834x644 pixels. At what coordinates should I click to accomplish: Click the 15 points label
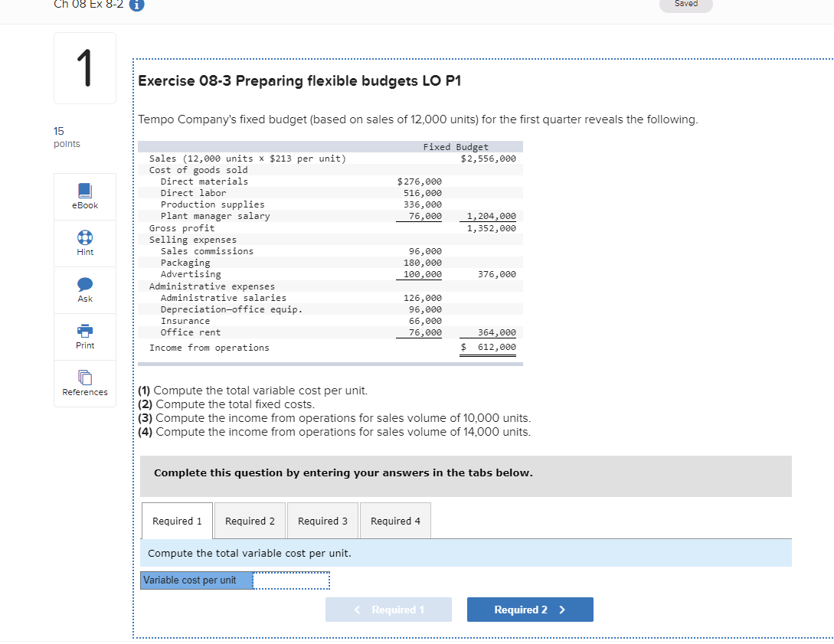[x=67, y=136]
